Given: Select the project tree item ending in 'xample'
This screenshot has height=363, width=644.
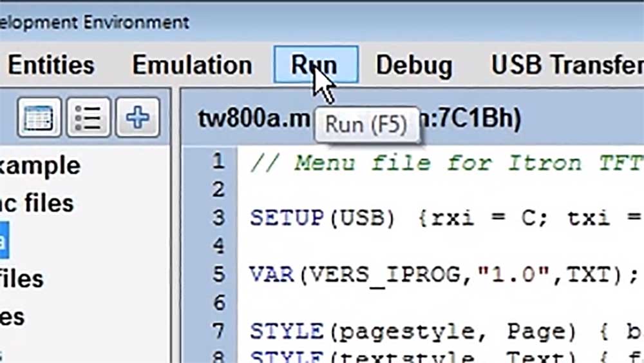Looking at the screenshot, I should (40, 166).
